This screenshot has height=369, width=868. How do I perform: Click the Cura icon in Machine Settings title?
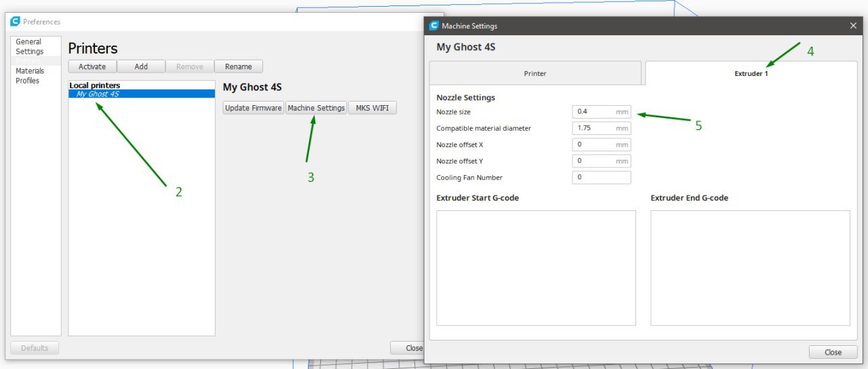434,26
